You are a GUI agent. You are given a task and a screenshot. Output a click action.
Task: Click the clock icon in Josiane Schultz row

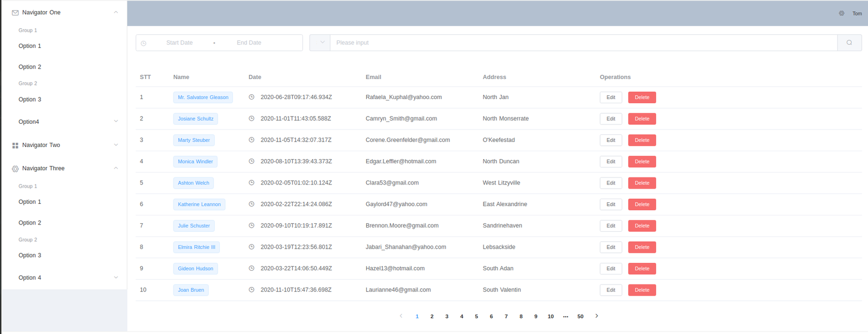(251, 119)
